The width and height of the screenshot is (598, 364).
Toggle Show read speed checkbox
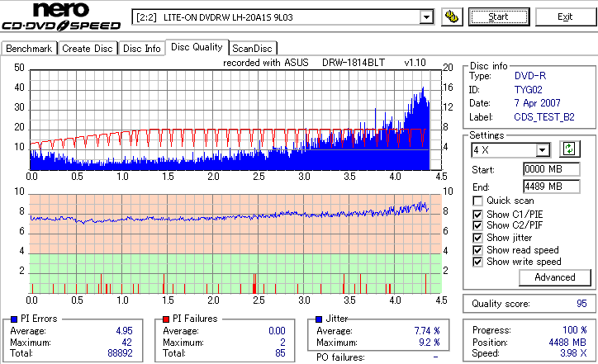pyautogui.click(x=477, y=250)
